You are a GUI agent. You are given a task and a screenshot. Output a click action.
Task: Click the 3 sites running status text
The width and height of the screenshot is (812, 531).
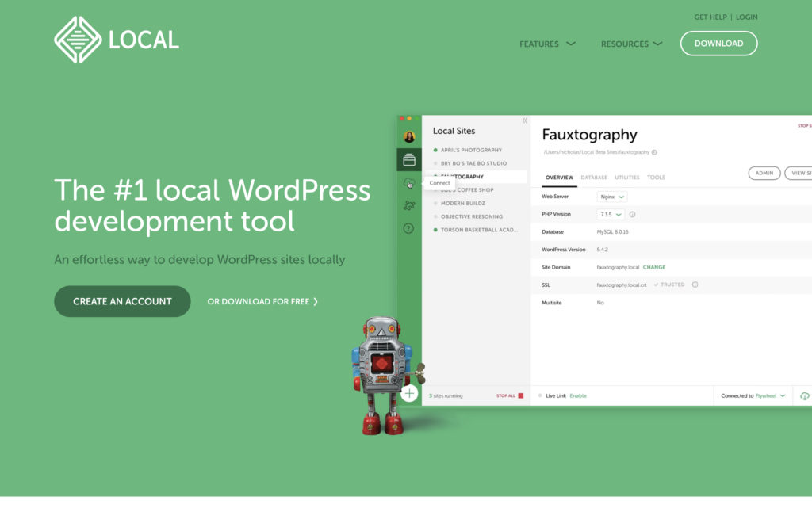pos(446,396)
